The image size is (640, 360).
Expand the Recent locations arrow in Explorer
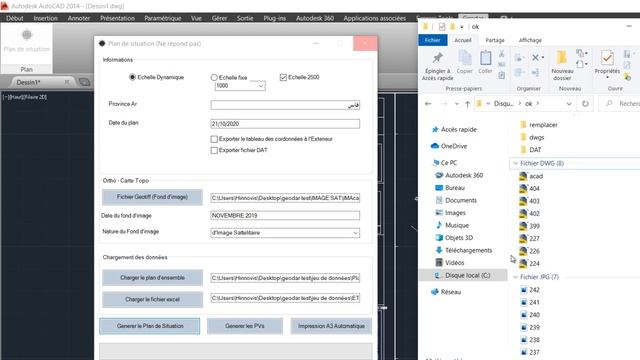pyautogui.click(x=457, y=104)
